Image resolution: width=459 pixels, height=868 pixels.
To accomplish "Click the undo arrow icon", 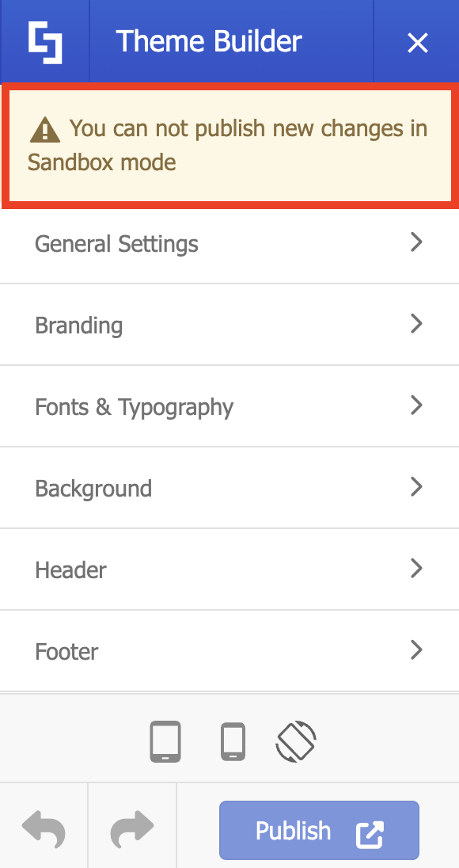I will pyautogui.click(x=44, y=829).
